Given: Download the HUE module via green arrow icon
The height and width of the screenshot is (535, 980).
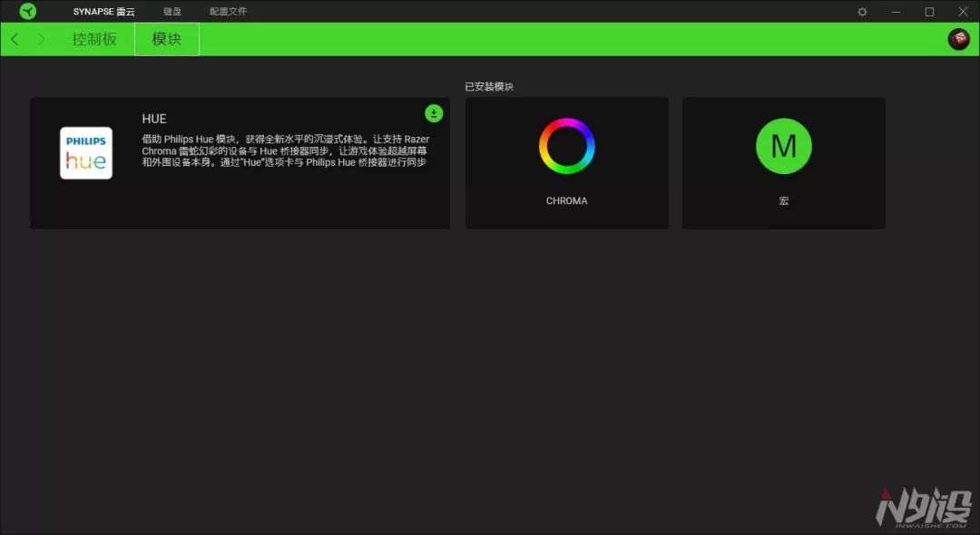Looking at the screenshot, I should point(434,113).
